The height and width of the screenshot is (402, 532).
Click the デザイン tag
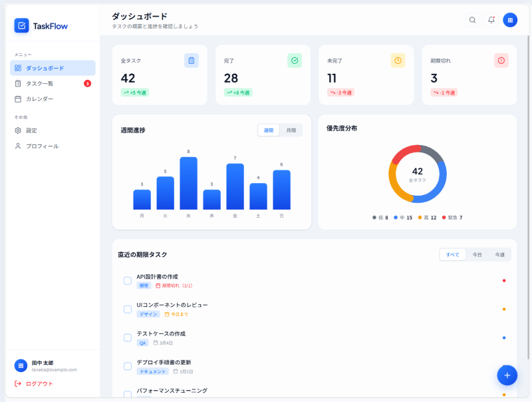coord(148,314)
